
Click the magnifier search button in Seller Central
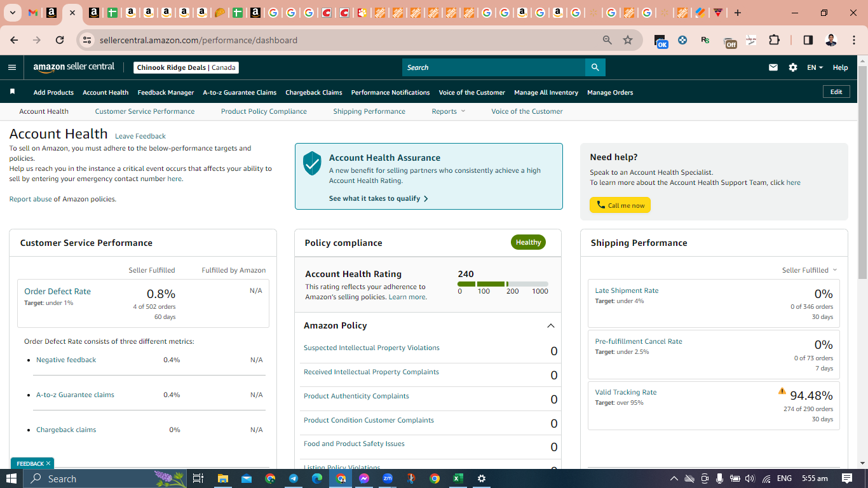pos(595,67)
